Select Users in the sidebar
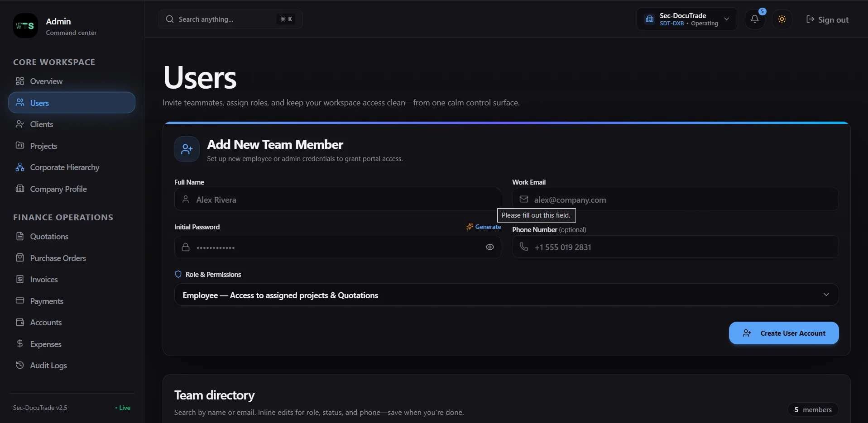The height and width of the screenshot is (423, 868). tap(72, 103)
